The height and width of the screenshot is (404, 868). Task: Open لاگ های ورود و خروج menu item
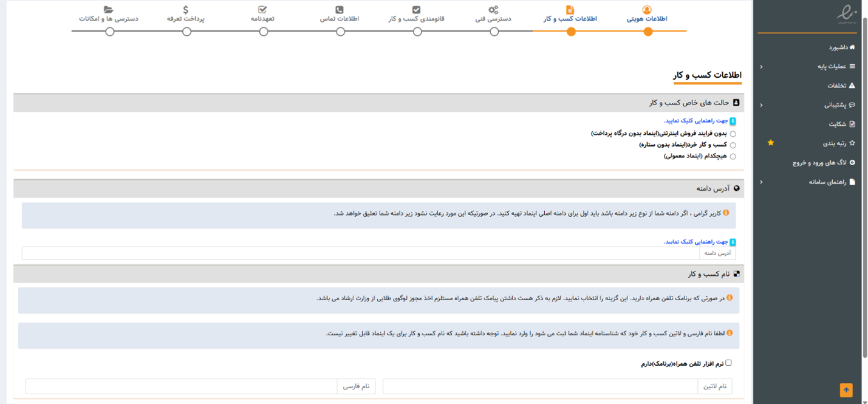(823, 163)
